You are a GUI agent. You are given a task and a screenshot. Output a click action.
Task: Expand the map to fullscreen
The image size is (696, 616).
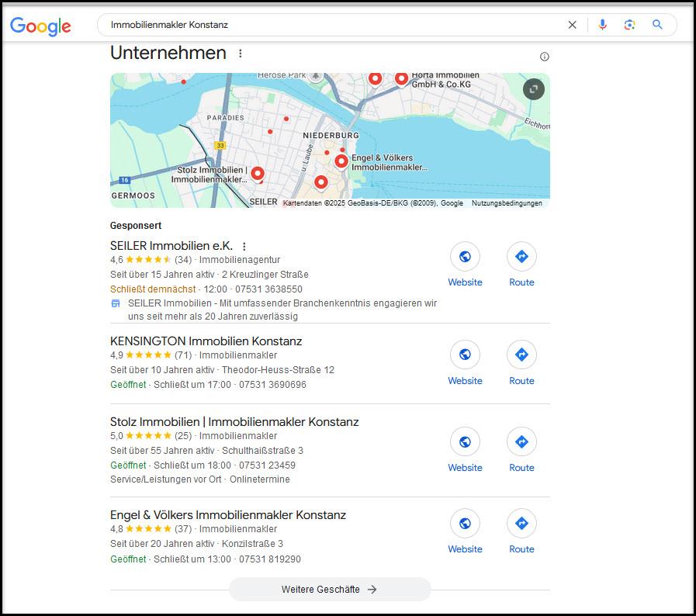click(534, 89)
